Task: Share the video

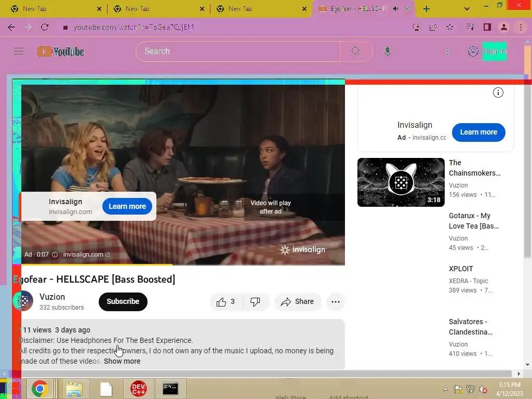Action: [298, 302]
